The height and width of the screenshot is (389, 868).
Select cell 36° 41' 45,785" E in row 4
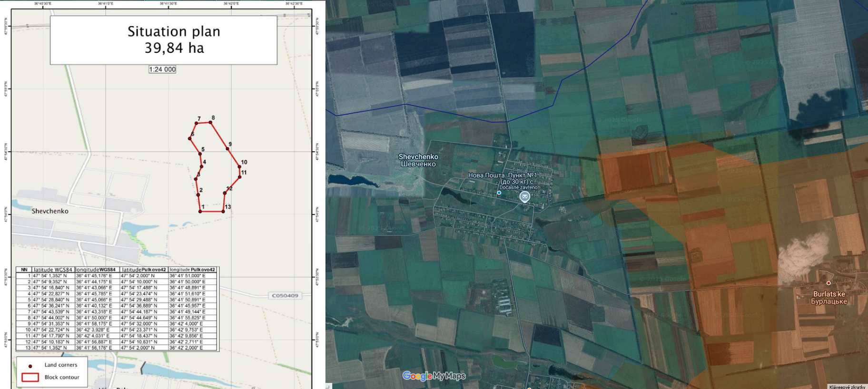coord(97,293)
